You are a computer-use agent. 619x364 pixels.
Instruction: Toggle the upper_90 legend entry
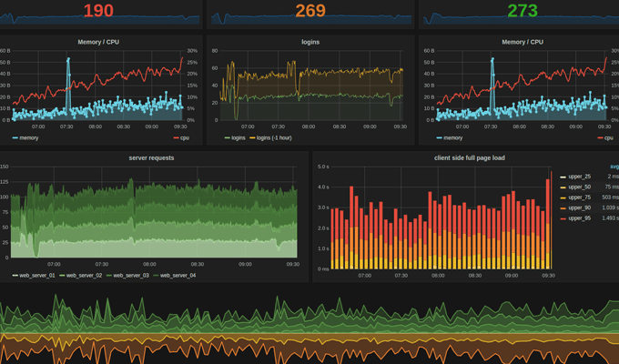pyautogui.click(x=579, y=208)
